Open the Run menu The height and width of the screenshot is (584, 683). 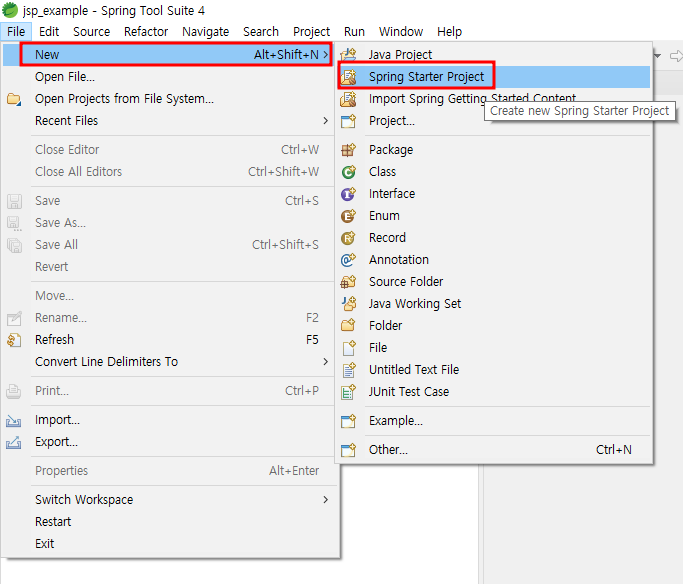click(354, 31)
